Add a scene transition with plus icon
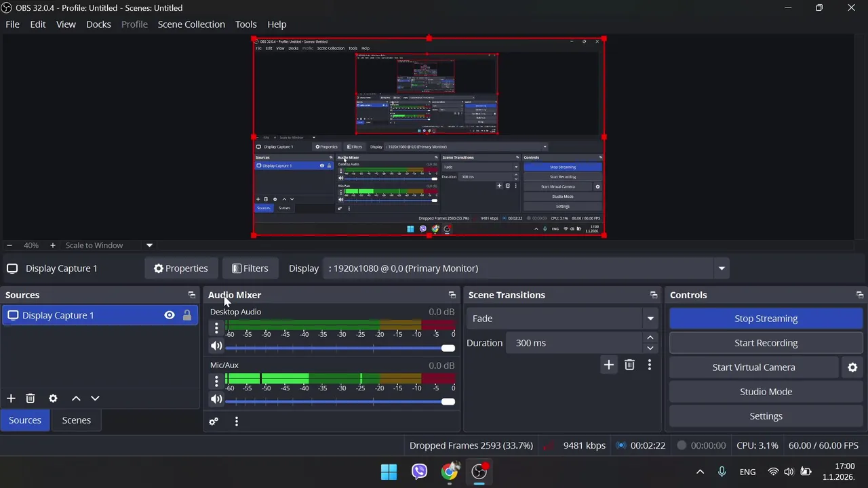This screenshot has width=868, height=488. (x=608, y=365)
